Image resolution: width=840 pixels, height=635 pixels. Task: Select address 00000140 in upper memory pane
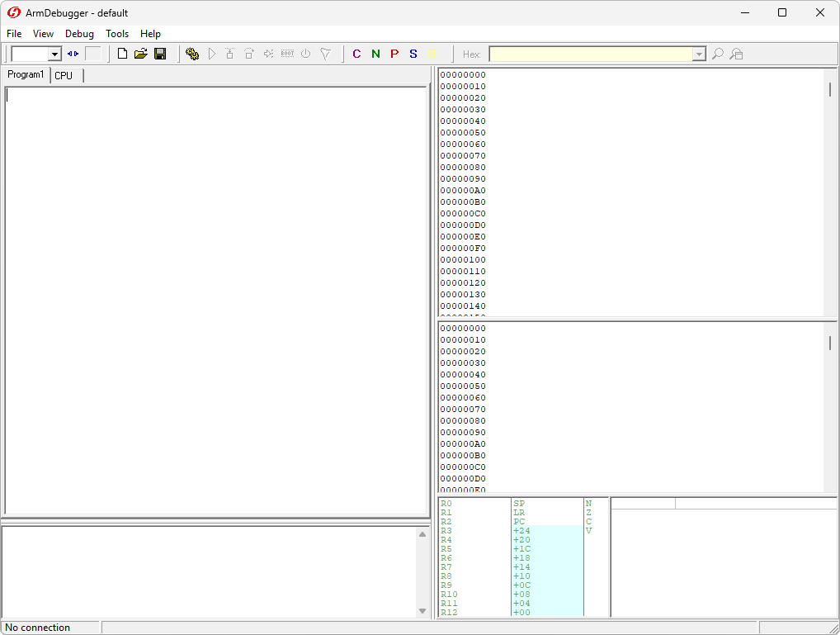(x=463, y=306)
